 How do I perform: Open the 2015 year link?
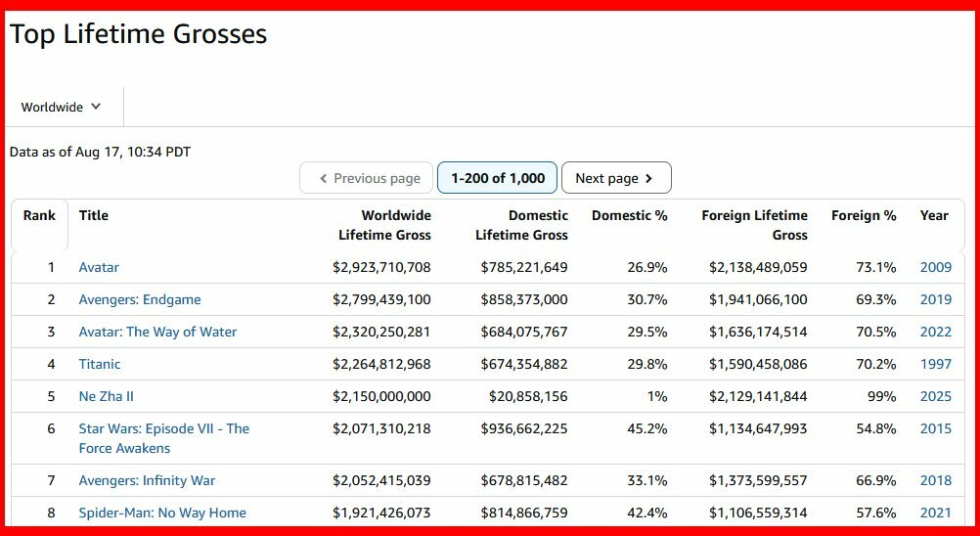coord(936,429)
